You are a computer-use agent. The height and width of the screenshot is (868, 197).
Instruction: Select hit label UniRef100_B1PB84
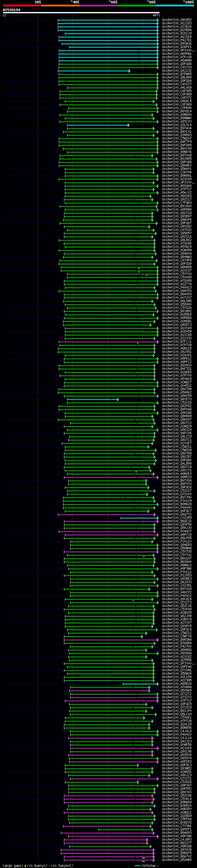pos(177,30)
